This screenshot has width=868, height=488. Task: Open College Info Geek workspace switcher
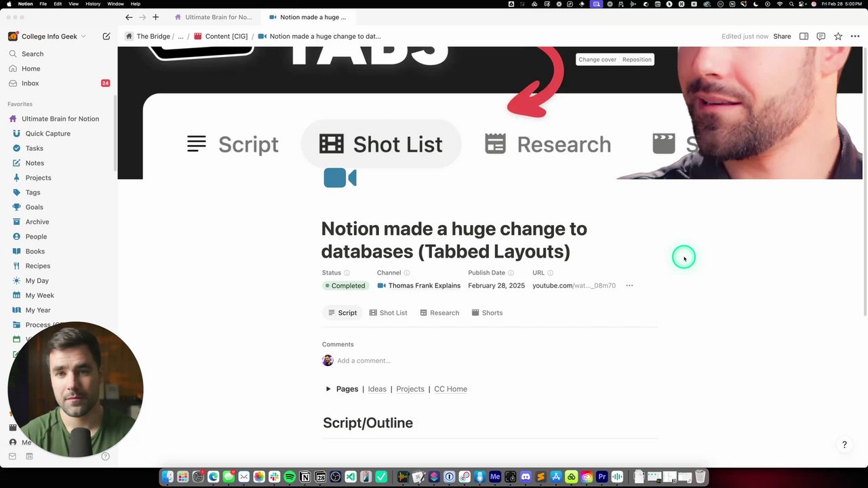coord(47,36)
